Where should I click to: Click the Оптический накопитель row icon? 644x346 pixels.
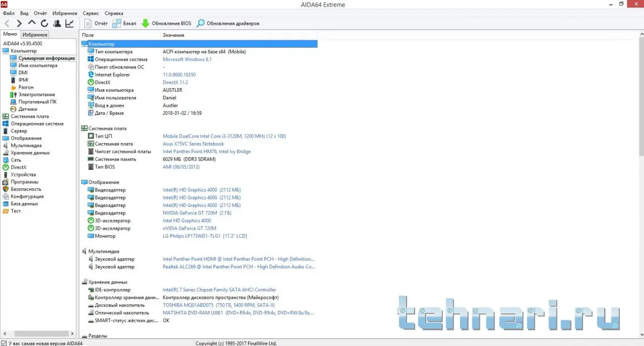tap(91, 313)
